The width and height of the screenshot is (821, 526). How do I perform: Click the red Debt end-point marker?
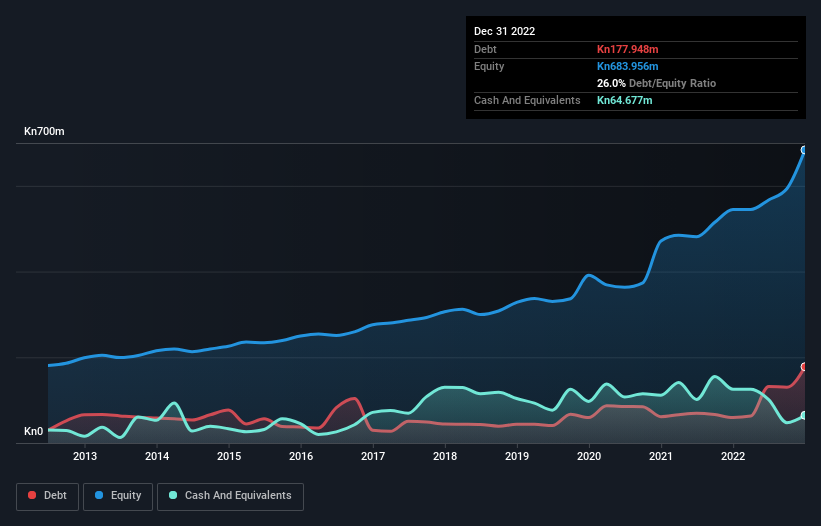click(804, 367)
